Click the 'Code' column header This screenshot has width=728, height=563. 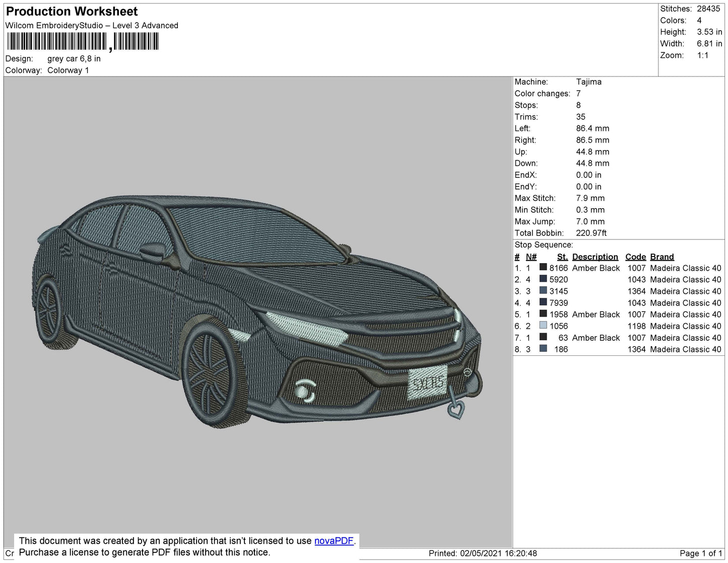(636, 257)
